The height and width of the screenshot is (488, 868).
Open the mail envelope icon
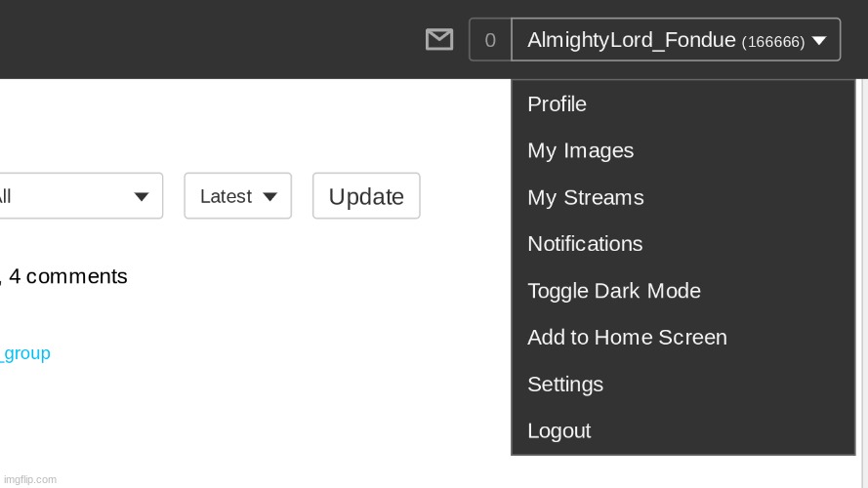pos(439,40)
